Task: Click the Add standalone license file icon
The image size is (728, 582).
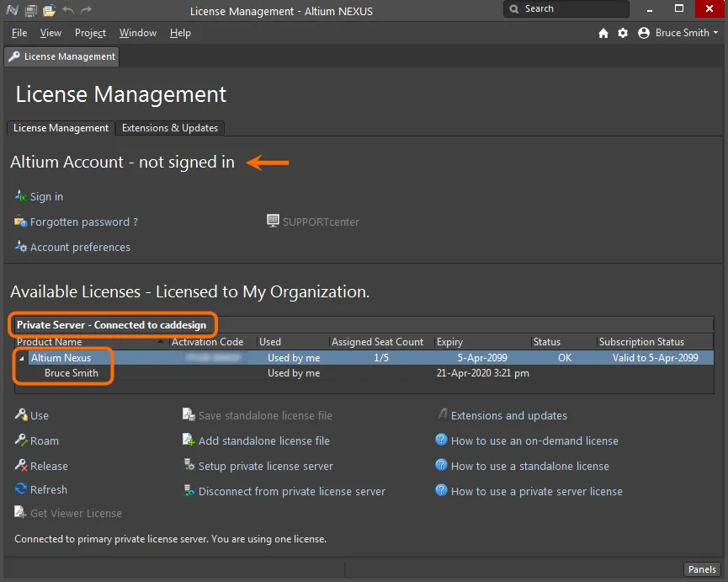Action: [x=189, y=440]
